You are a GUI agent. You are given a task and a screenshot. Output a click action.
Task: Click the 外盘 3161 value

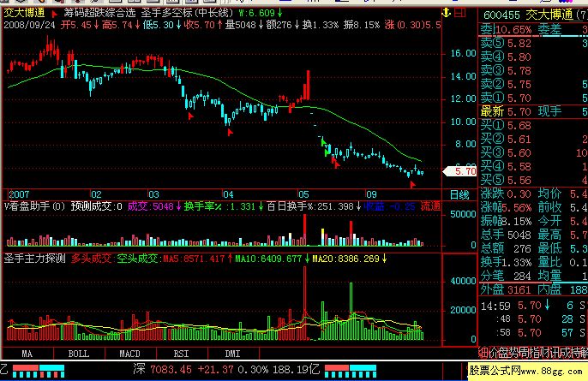click(x=519, y=289)
